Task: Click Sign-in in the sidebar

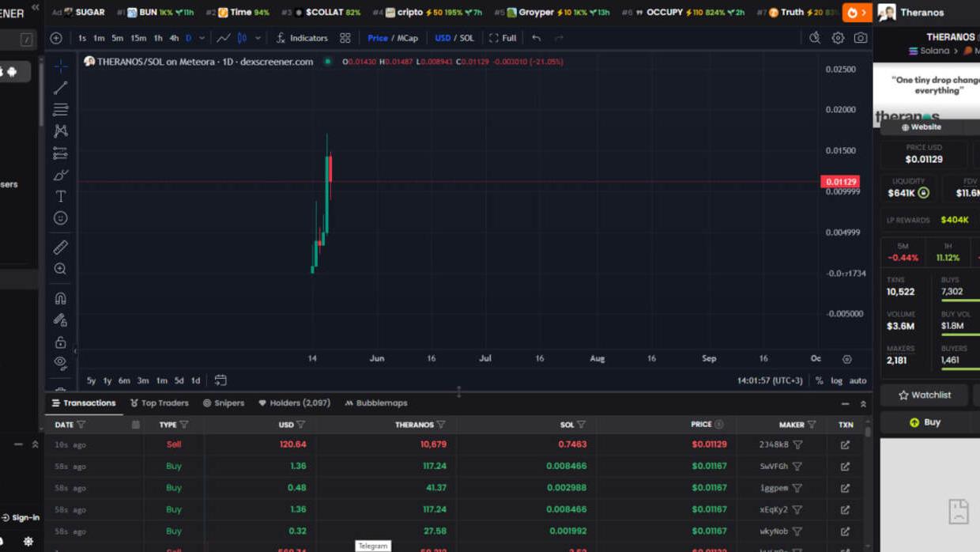Action: pos(21,517)
